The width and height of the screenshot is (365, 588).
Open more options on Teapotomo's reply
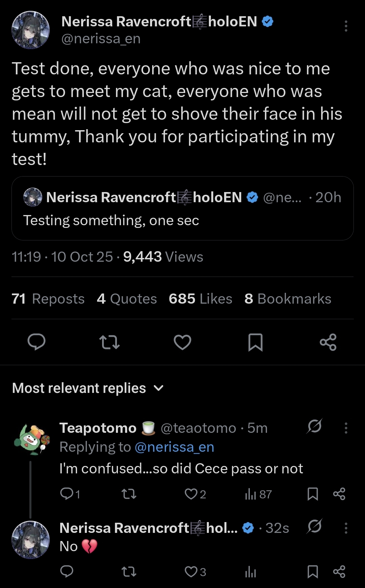click(346, 428)
